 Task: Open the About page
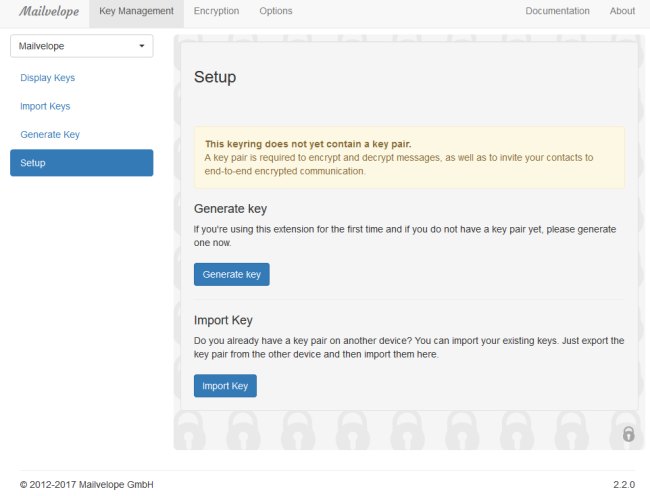point(622,11)
